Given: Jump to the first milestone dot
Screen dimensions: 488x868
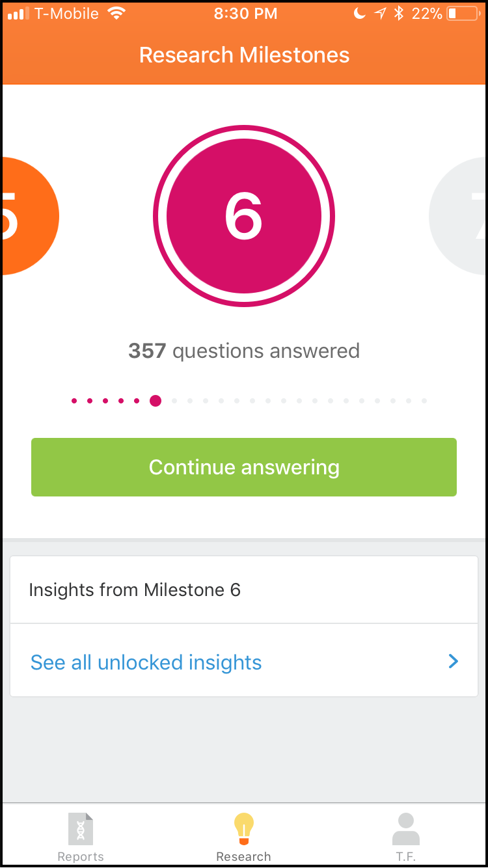Looking at the screenshot, I should click(74, 401).
